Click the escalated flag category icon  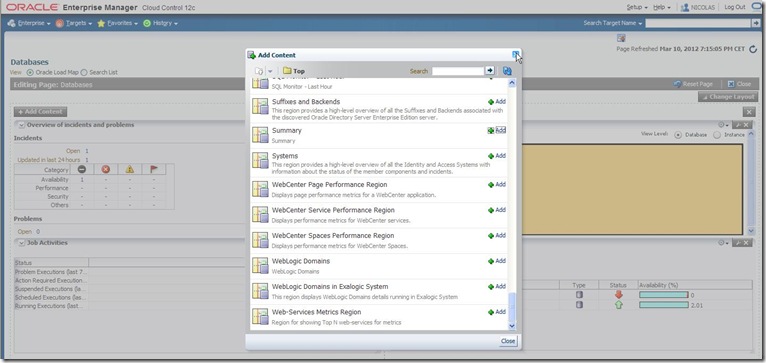pos(153,170)
